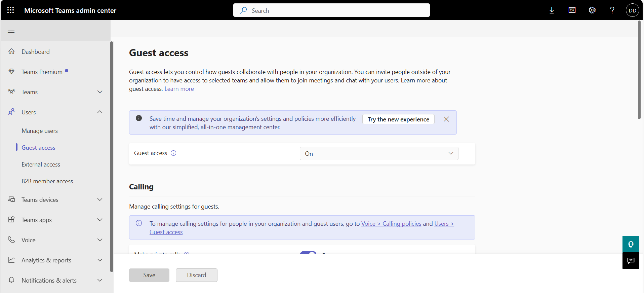Open the app launcher waffle icon
This screenshot has width=644, height=293.
(x=10, y=10)
